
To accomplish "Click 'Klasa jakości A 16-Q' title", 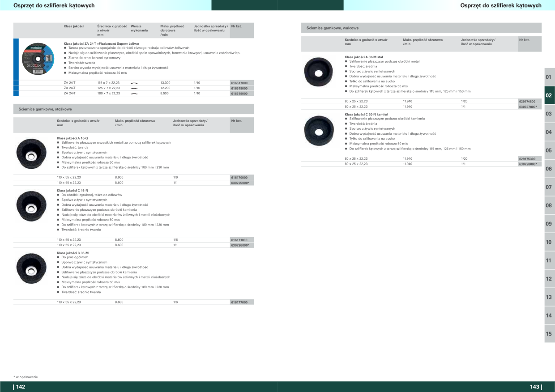I will [x=73, y=138].
